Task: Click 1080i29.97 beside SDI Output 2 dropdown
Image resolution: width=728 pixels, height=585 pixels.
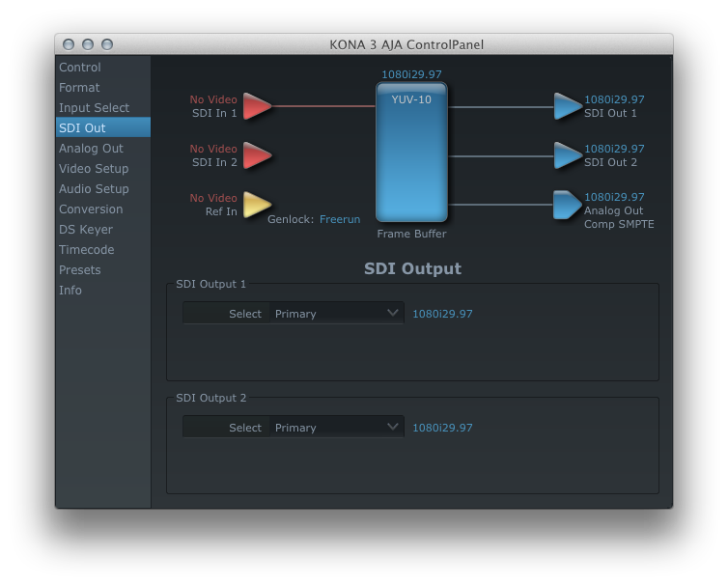Action: [442, 428]
